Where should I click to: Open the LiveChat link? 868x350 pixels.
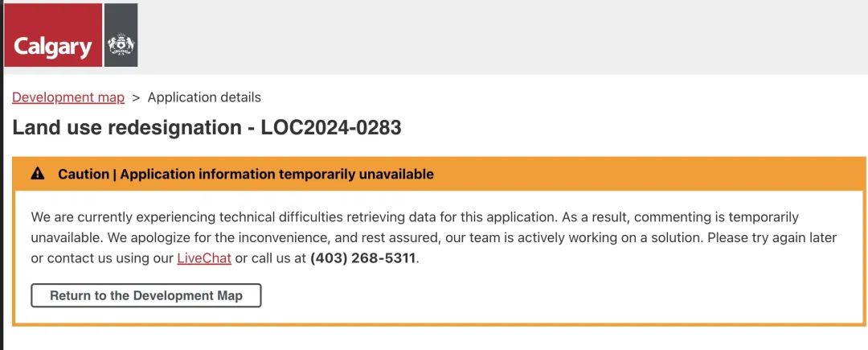point(204,258)
